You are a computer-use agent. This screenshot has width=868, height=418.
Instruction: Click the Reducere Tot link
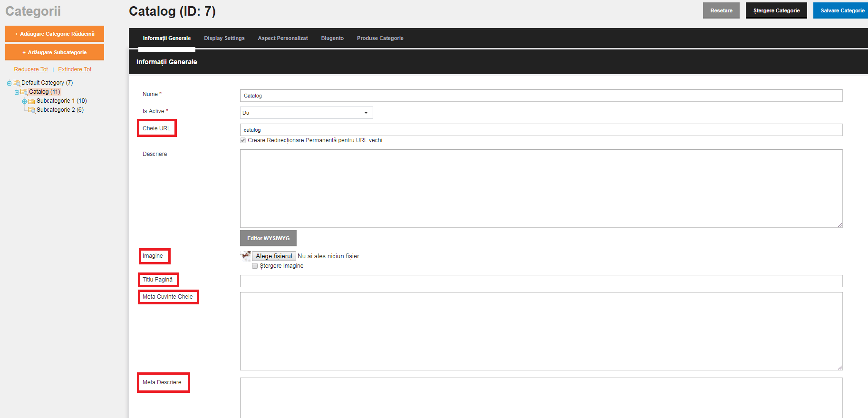[31, 69]
